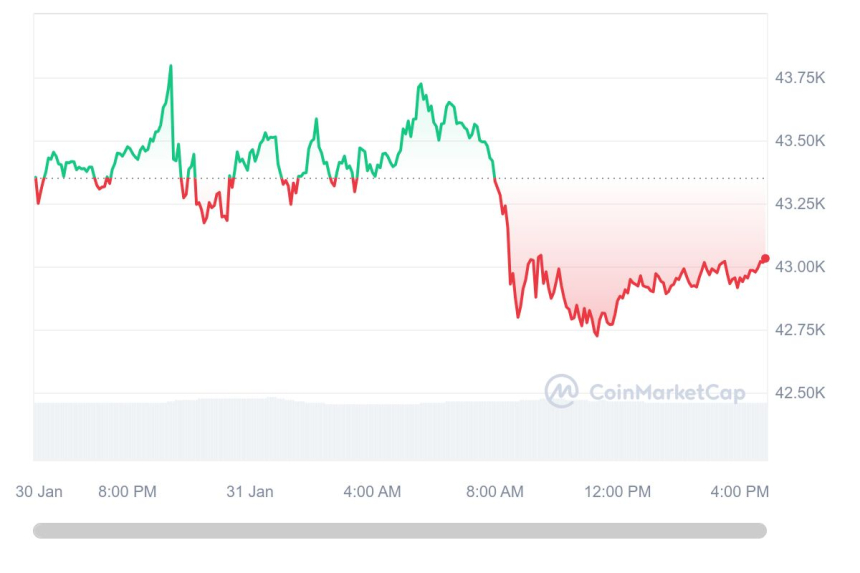The height and width of the screenshot is (573, 860).
Task: Select the 8:00 AM time label
Action: point(495,491)
